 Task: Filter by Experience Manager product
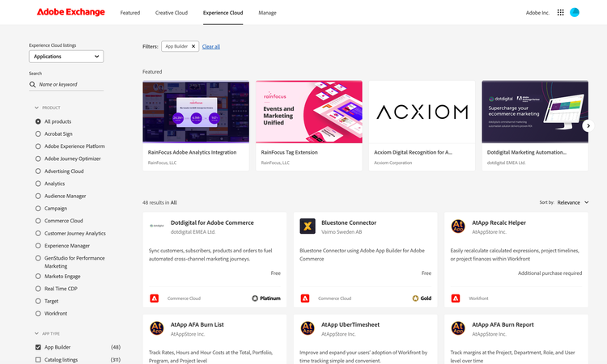(38, 246)
